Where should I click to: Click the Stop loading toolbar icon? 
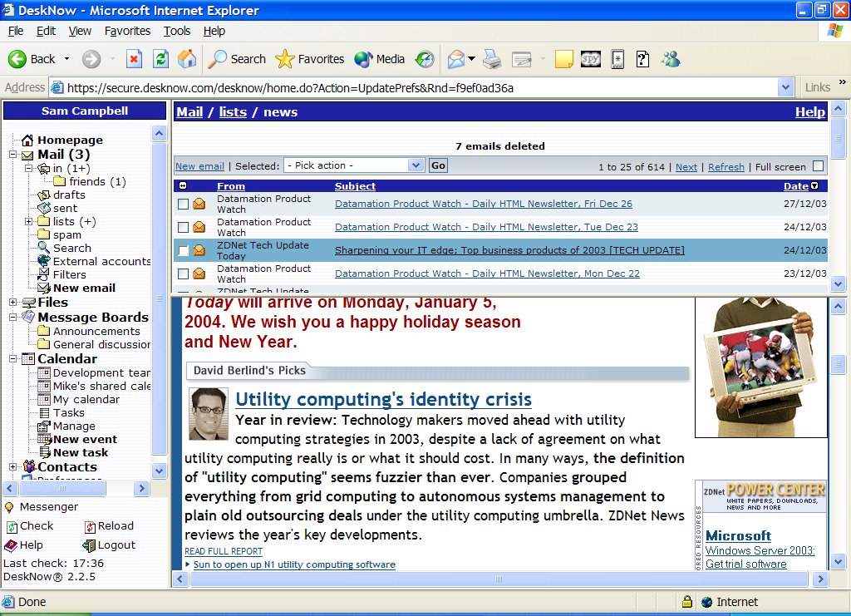pos(134,59)
